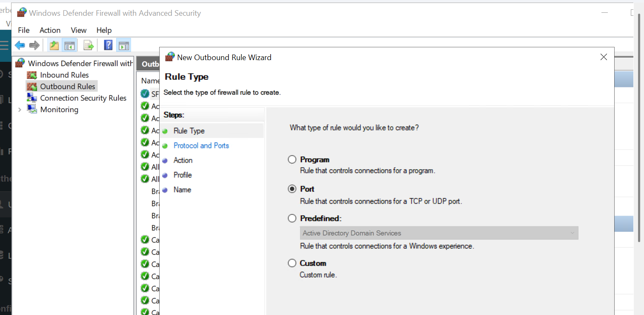Viewport: 644px width, 315px height.
Task: Click the New Outbound Rule Wizard title icon
Action: [x=170, y=57]
